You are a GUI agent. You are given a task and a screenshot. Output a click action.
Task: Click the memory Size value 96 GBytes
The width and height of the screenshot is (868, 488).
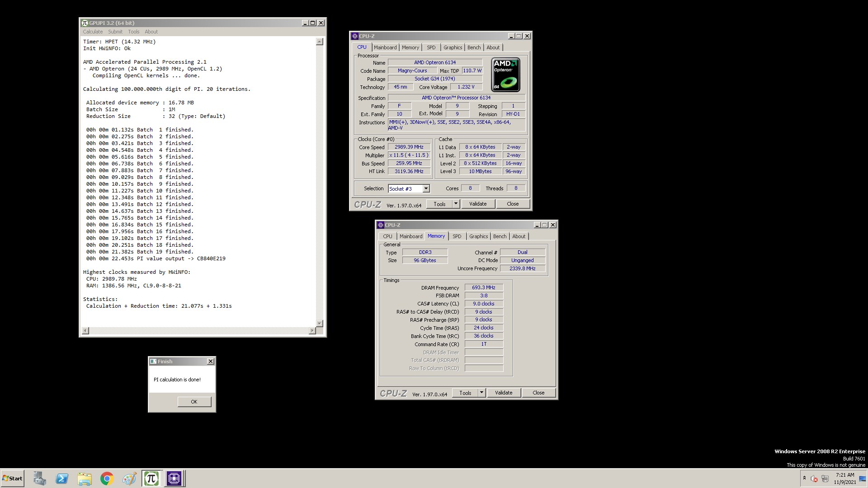[425, 261]
